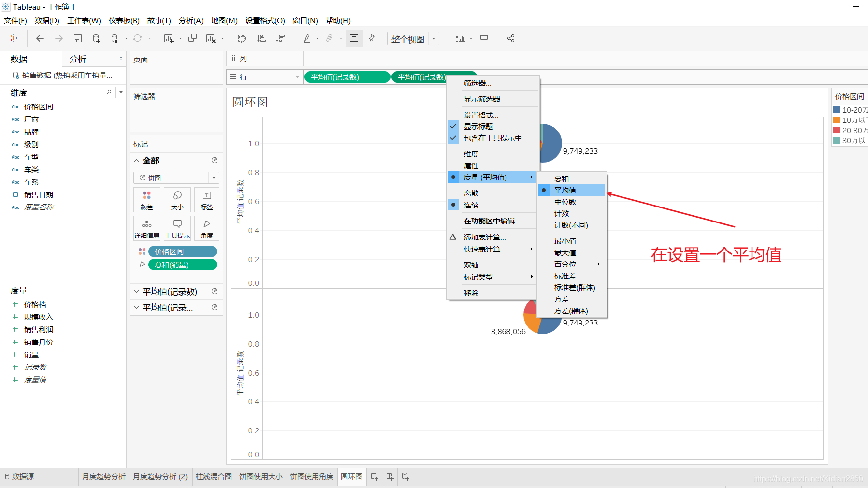Toggle 包含在工具提示中 checked menu item

(492, 138)
